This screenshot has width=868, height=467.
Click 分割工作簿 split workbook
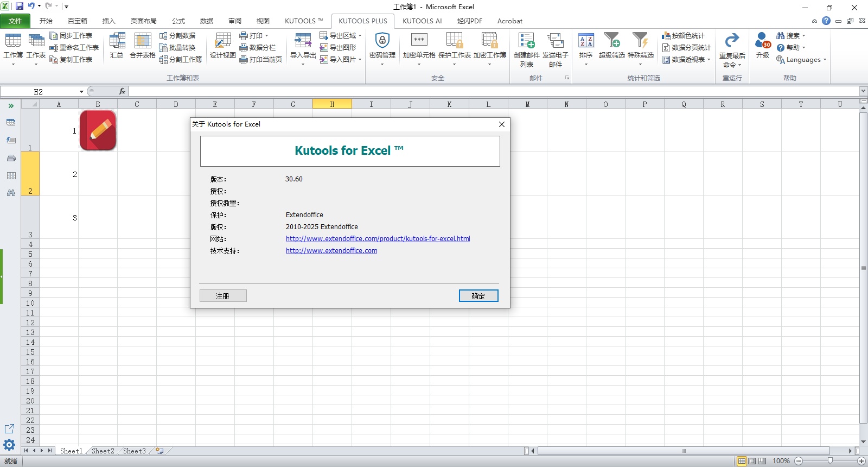[x=181, y=60]
